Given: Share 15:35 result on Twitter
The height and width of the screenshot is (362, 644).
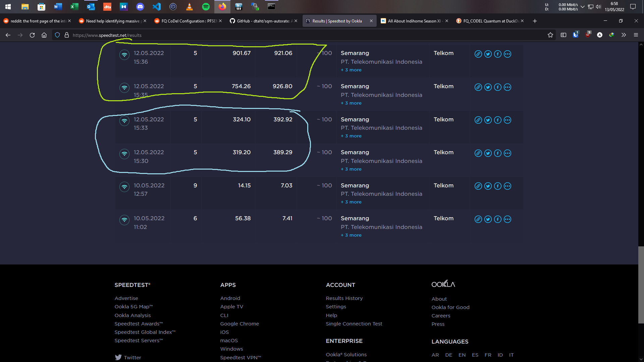Looking at the screenshot, I should point(488,87).
